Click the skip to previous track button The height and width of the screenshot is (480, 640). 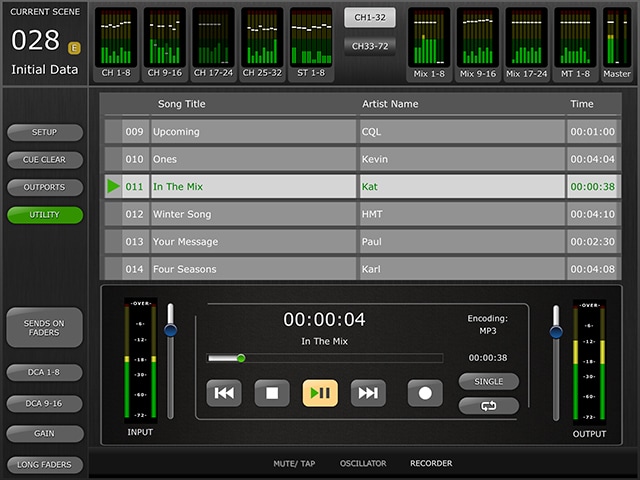pos(224,393)
